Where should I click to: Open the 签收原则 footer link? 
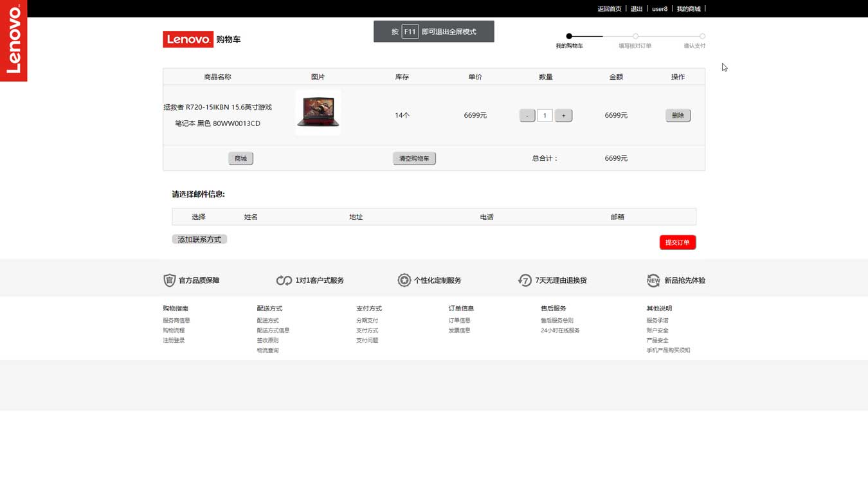(267, 340)
